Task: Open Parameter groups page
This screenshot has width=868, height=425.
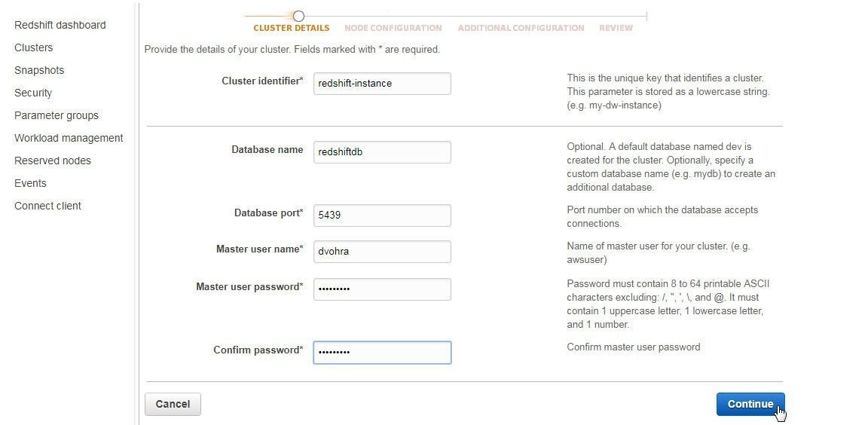Action: coord(57,115)
